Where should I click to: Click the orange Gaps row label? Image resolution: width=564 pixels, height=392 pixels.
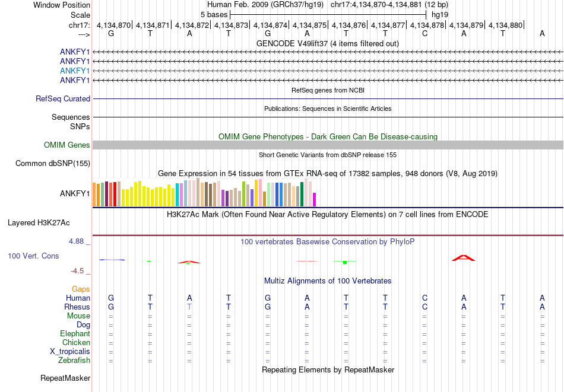coord(81,289)
